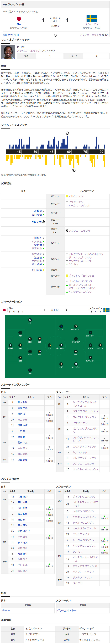Go to next formation time with right chevron

pos(66,310)
